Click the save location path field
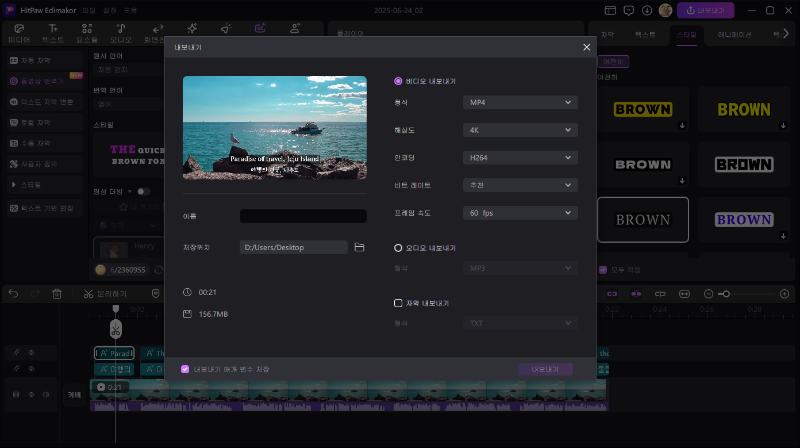The width and height of the screenshot is (800, 448). coord(293,247)
